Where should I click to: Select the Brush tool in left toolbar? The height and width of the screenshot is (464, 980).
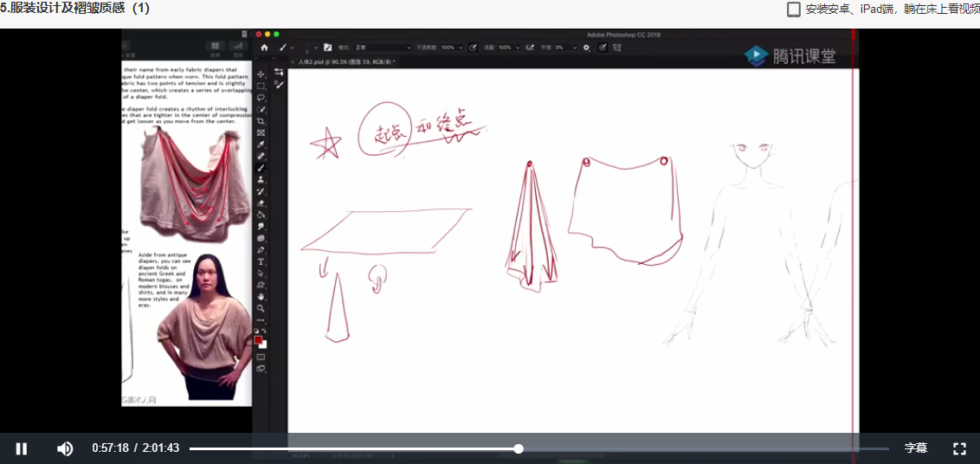[x=261, y=168]
